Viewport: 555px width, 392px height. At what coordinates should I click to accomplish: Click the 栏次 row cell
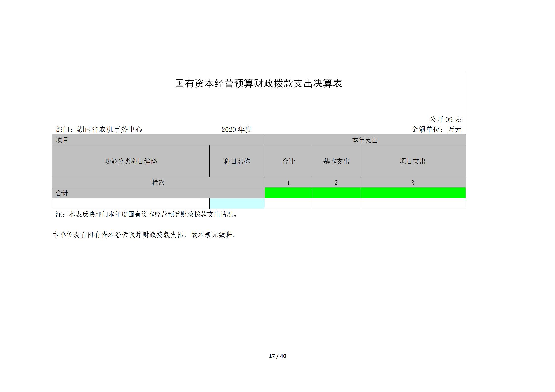pos(158,183)
